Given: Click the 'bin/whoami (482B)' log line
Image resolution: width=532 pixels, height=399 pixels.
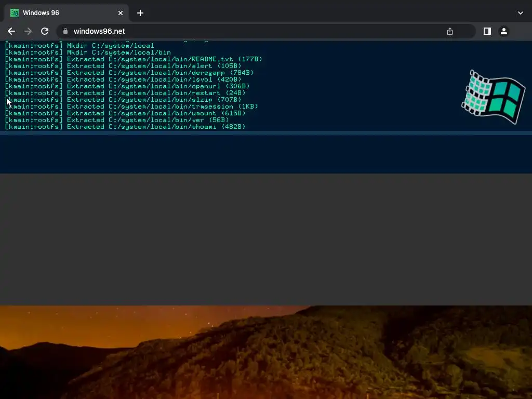Looking at the screenshot, I should [125, 127].
